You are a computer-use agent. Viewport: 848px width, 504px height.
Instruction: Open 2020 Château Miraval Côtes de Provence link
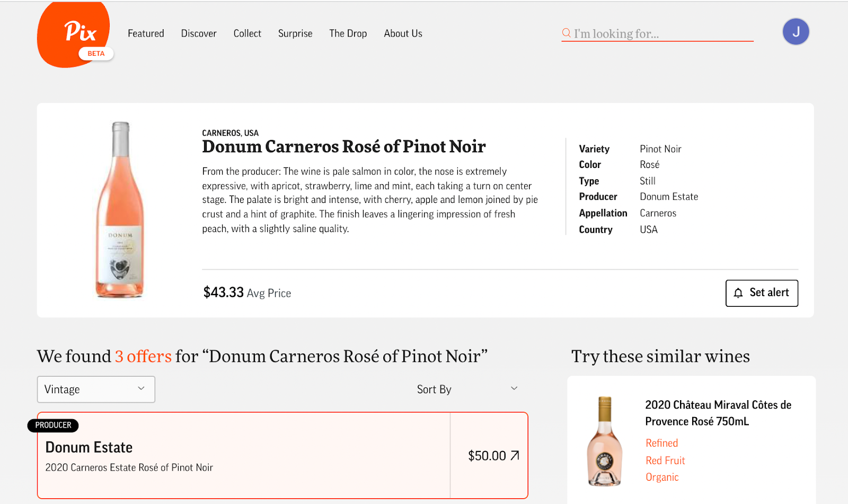pyautogui.click(x=718, y=413)
